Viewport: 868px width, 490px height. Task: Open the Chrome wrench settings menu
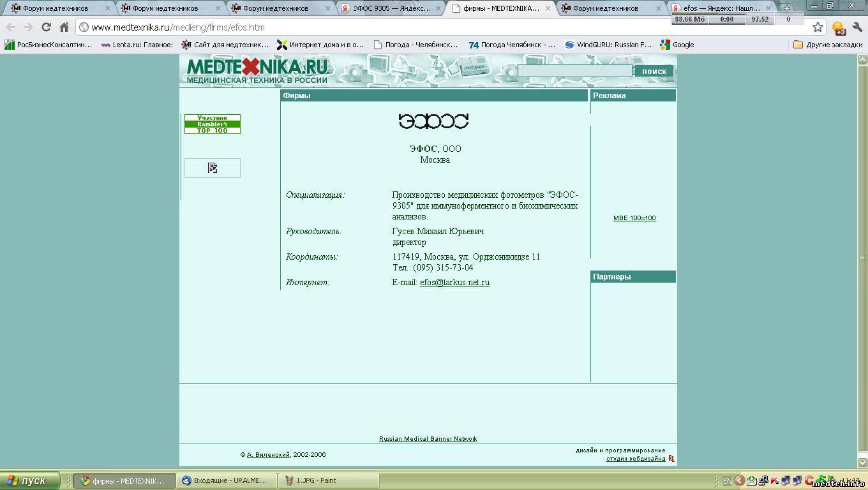tap(857, 27)
